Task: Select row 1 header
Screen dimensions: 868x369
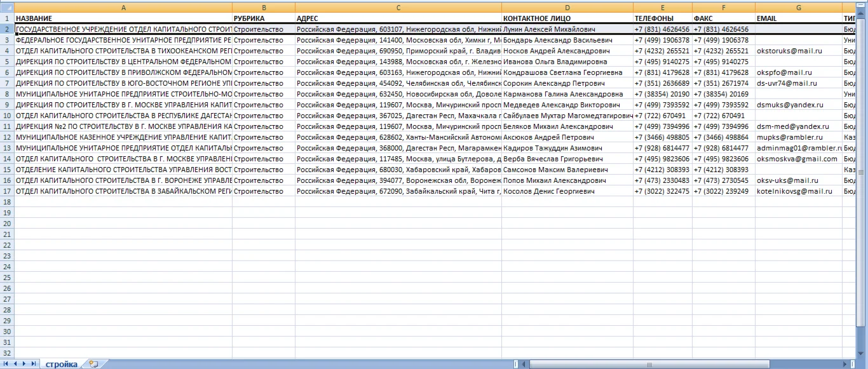Action: pyautogui.click(x=7, y=18)
